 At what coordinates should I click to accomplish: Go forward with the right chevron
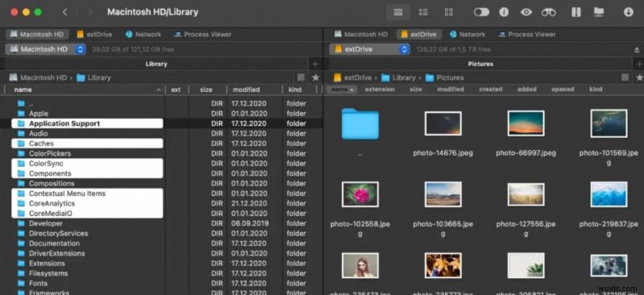click(90, 12)
